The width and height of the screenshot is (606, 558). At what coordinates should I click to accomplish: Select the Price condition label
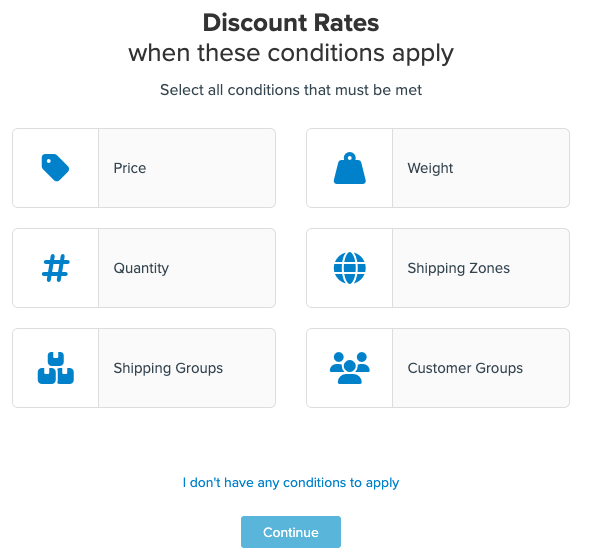[x=130, y=168]
